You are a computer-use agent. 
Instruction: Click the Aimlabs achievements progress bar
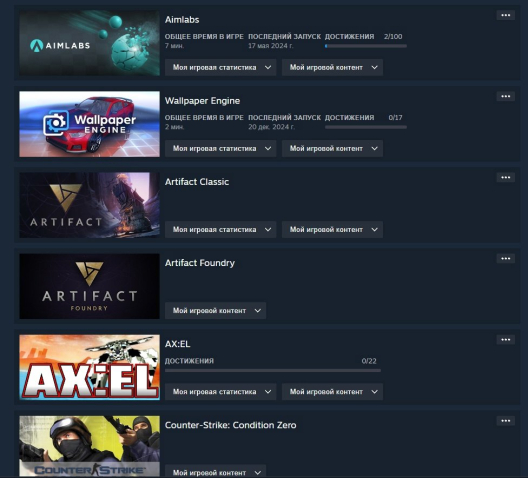366,46
